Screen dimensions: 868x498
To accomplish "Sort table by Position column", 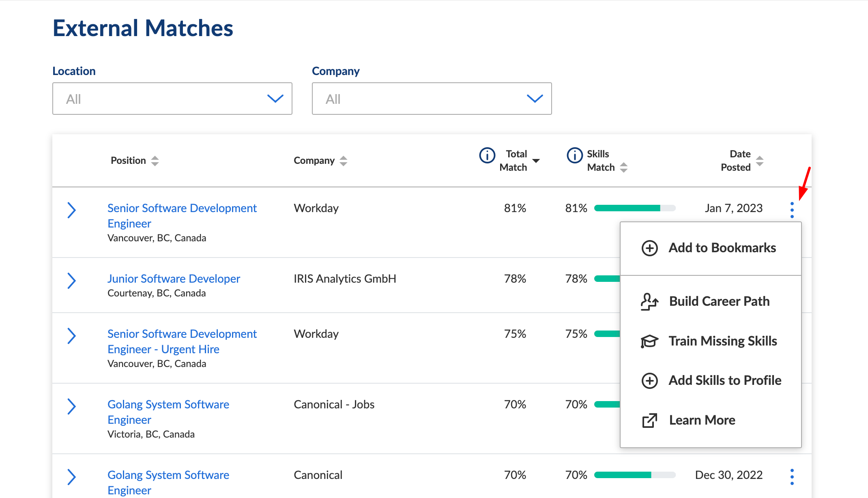I will 155,161.
